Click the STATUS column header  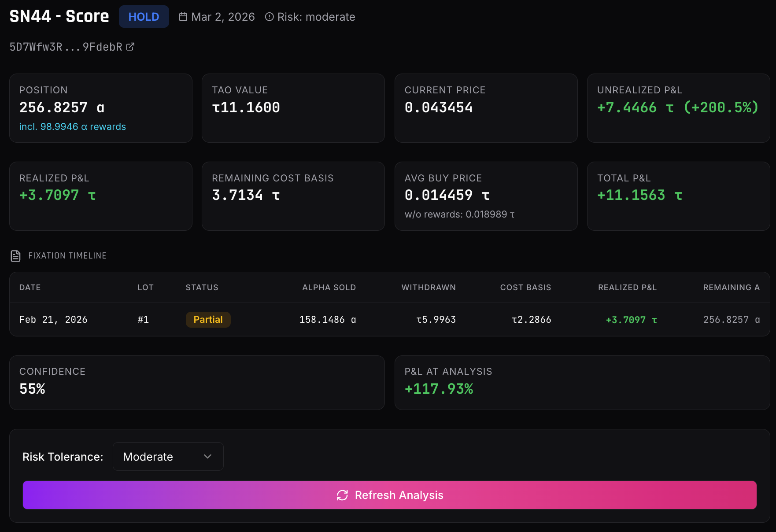[x=202, y=288]
